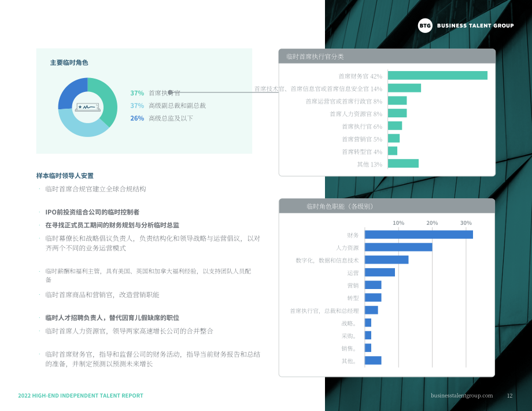Click the 销售 row label
The height and width of the screenshot is (411, 532).
click(x=349, y=348)
